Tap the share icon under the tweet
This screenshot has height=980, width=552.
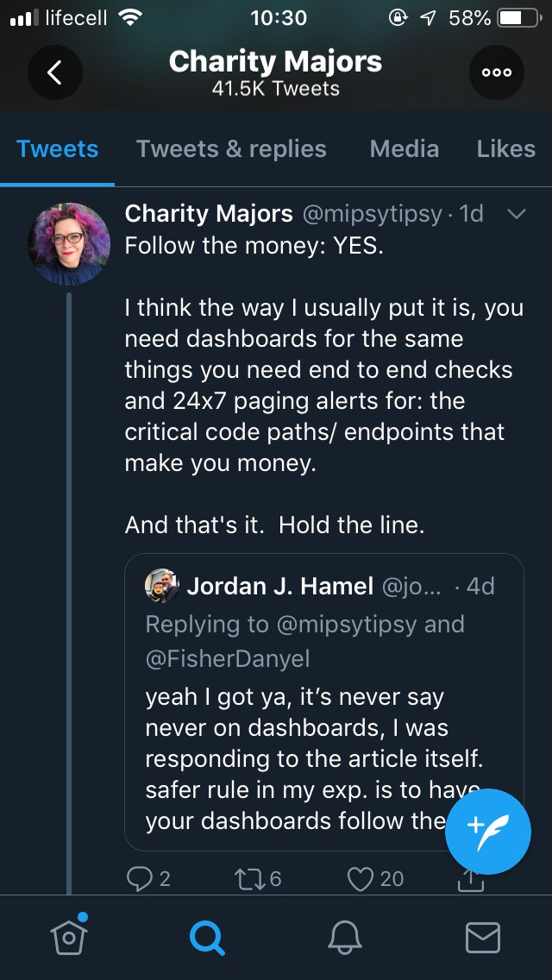tap(470, 880)
